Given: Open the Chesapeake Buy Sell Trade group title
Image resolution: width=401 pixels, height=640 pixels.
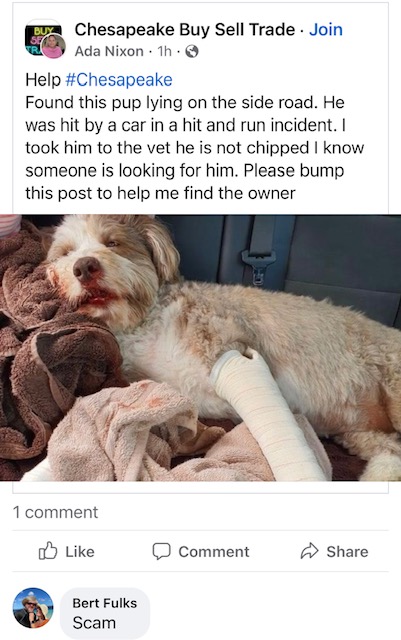Looking at the screenshot, I should coord(185,29).
